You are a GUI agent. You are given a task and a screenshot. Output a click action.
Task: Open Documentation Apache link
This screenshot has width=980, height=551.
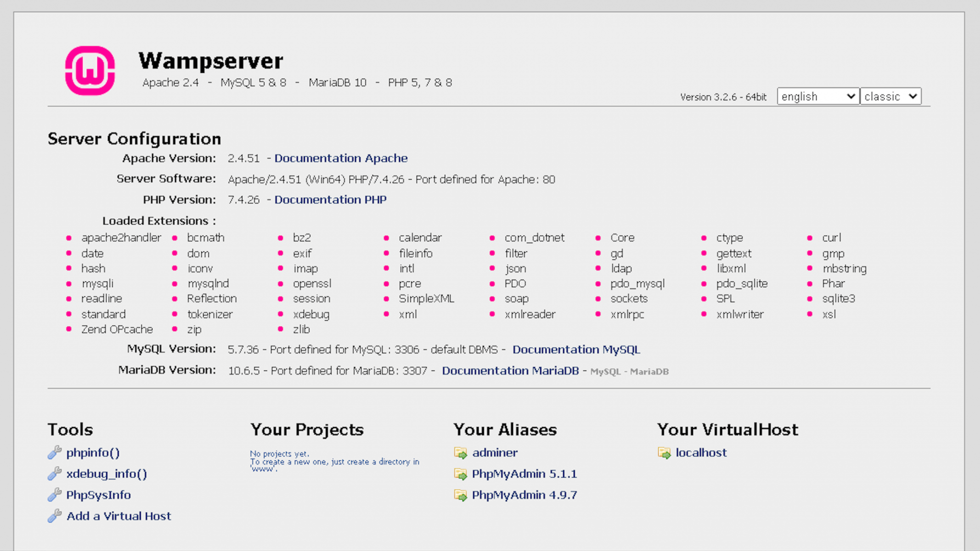pyautogui.click(x=341, y=158)
